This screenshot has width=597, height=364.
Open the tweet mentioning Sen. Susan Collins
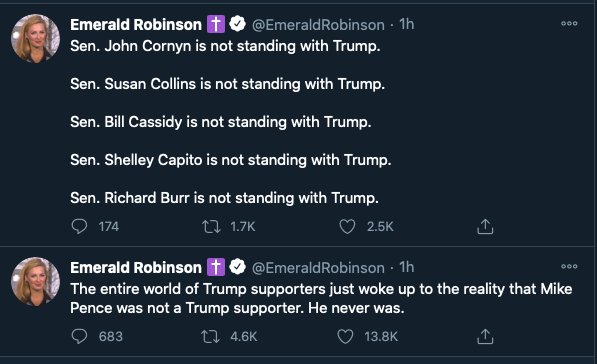click(227, 84)
